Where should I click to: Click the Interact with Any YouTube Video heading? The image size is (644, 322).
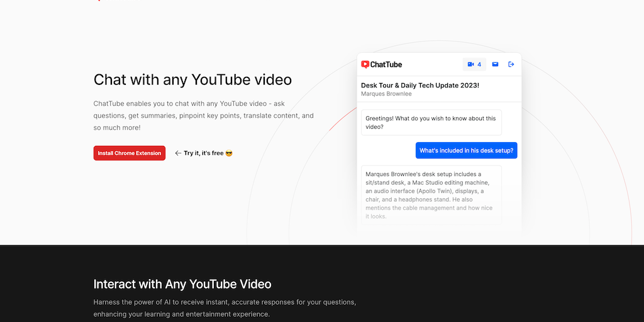pos(182,284)
